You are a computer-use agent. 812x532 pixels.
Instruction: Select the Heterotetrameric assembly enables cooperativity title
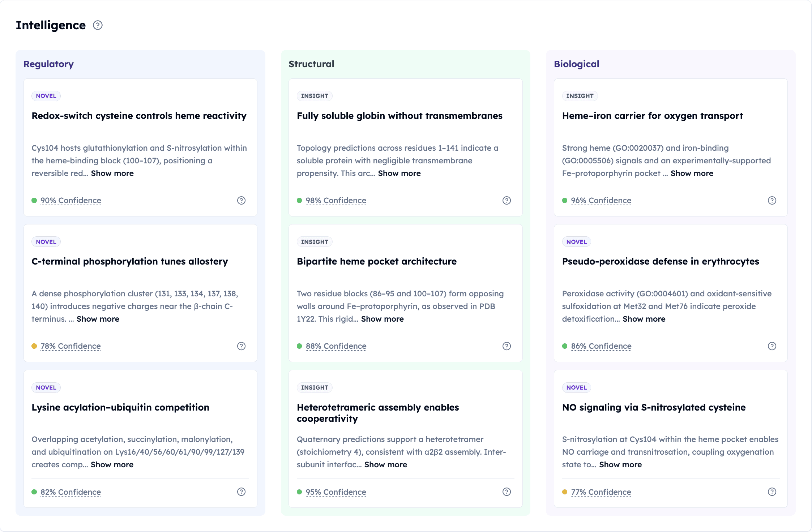(x=377, y=413)
